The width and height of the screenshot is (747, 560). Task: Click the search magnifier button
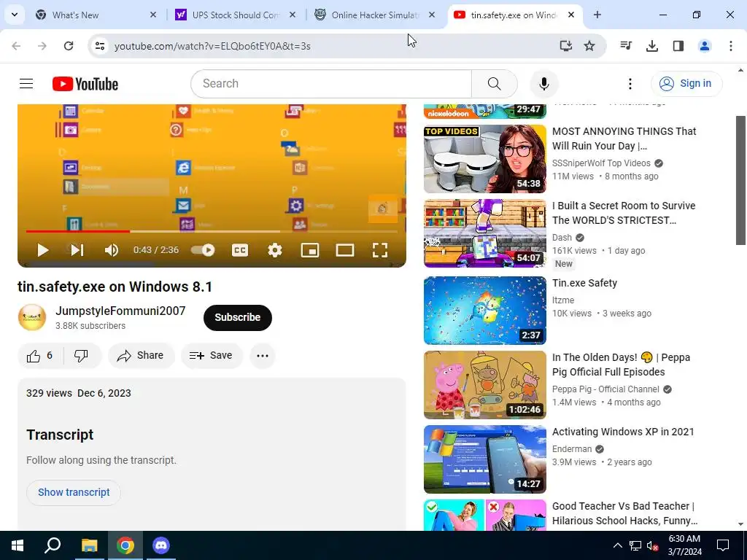[x=494, y=84]
